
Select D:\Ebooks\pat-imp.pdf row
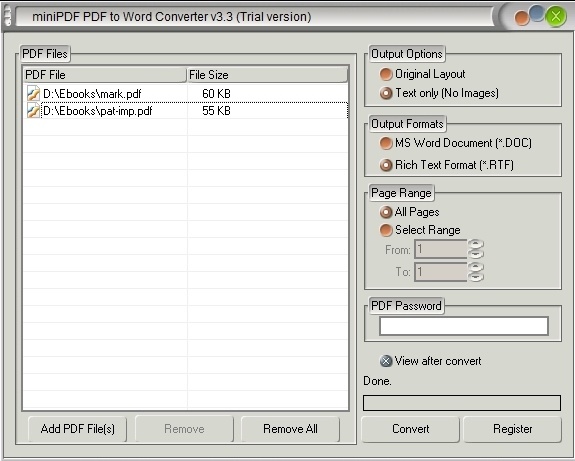[186, 111]
